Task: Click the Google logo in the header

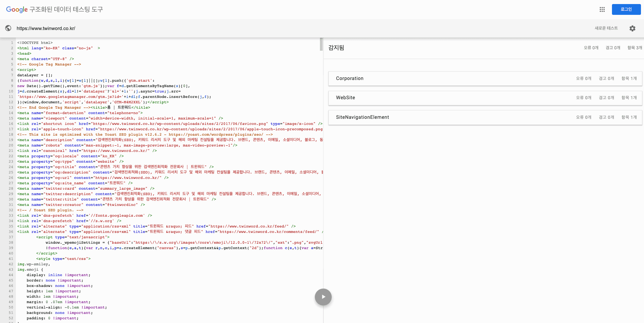Action: click(17, 9)
